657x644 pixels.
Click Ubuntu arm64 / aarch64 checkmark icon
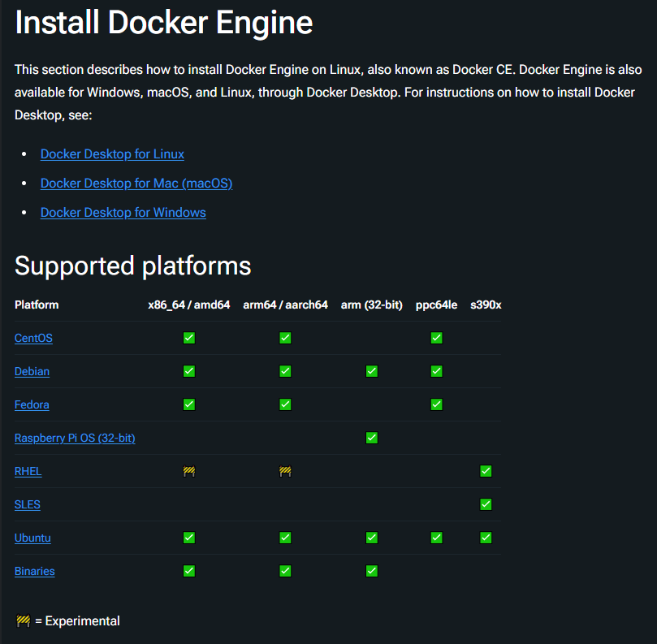[x=285, y=538]
